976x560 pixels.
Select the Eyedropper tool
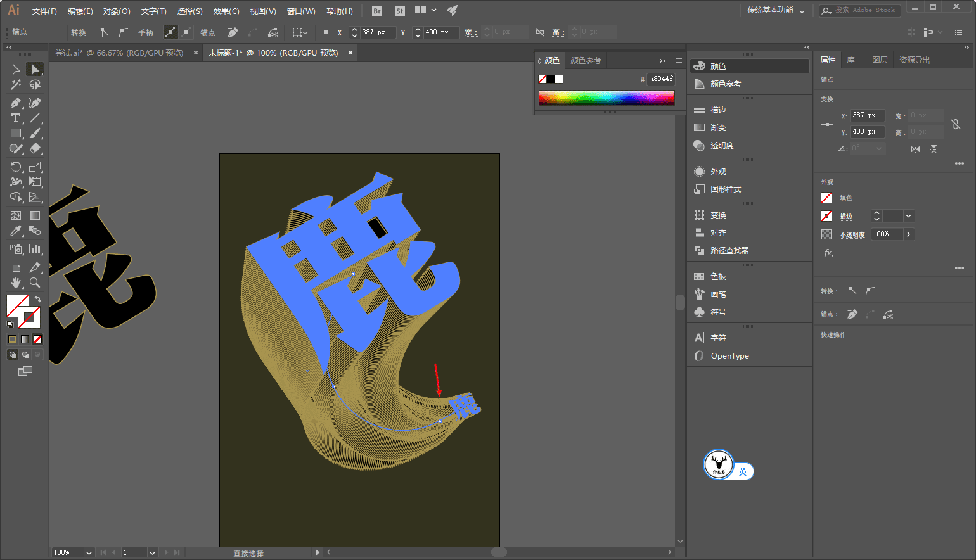click(x=16, y=231)
